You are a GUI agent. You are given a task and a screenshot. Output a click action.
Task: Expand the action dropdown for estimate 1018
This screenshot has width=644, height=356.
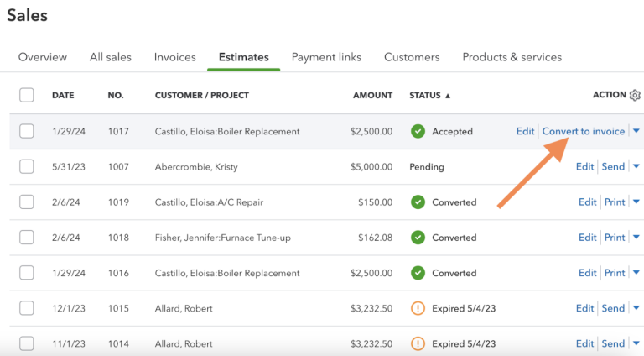tap(636, 238)
